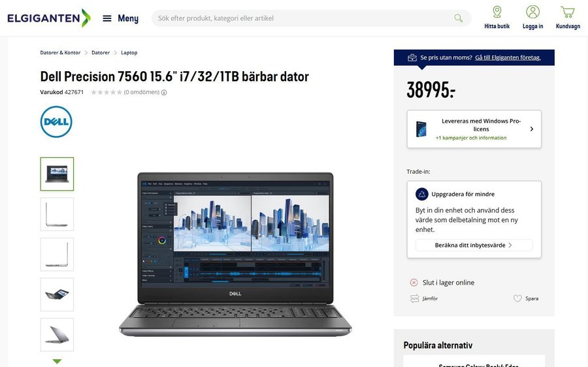Open the hamburger Meny icon
This screenshot has height=367, width=588.
[107, 18]
